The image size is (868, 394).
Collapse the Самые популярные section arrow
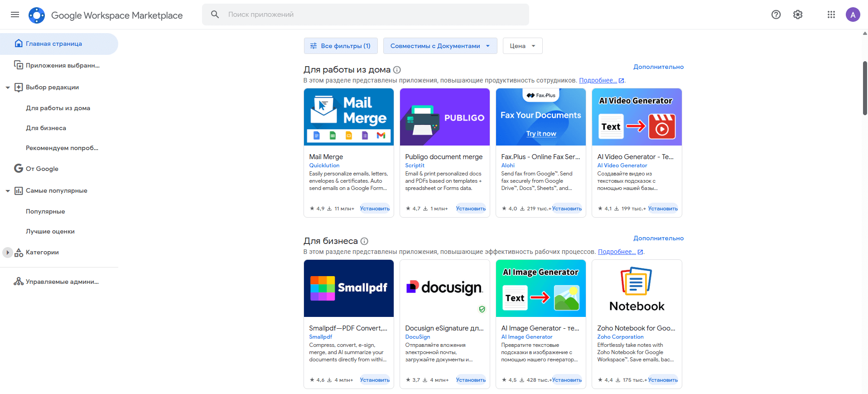pos(8,191)
